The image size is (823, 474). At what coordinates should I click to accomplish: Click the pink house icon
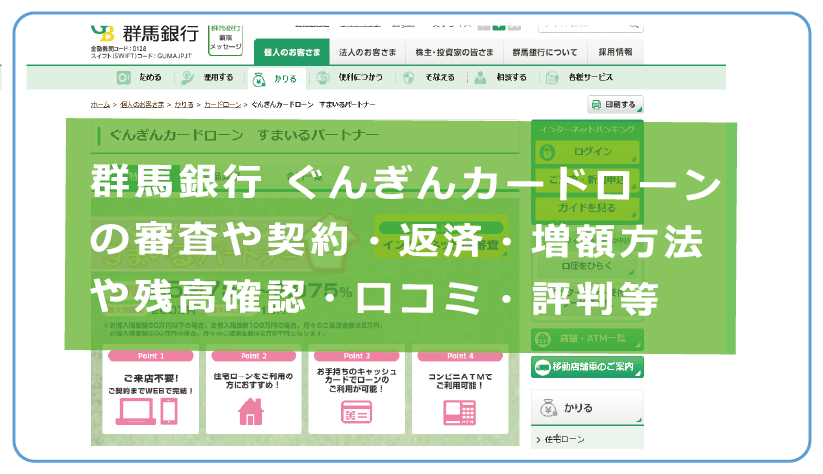251,412
